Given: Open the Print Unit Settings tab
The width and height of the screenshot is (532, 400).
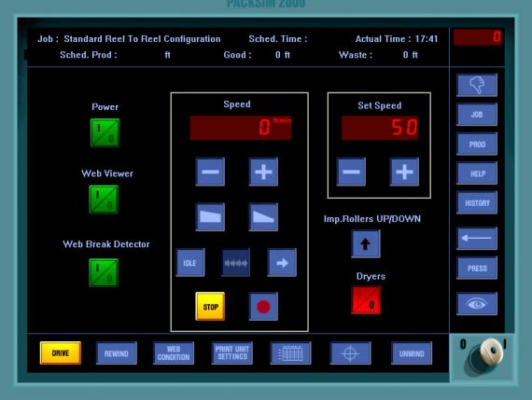Looking at the screenshot, I should tap(232, 353).
